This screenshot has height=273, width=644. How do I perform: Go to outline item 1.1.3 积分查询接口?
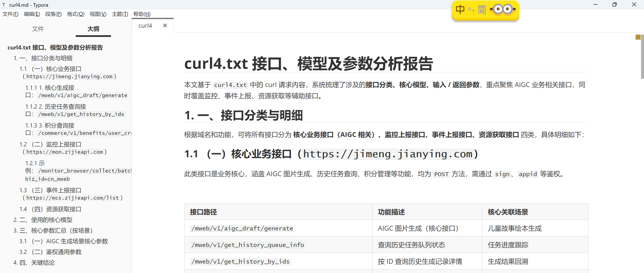click(x=78, y=129)
